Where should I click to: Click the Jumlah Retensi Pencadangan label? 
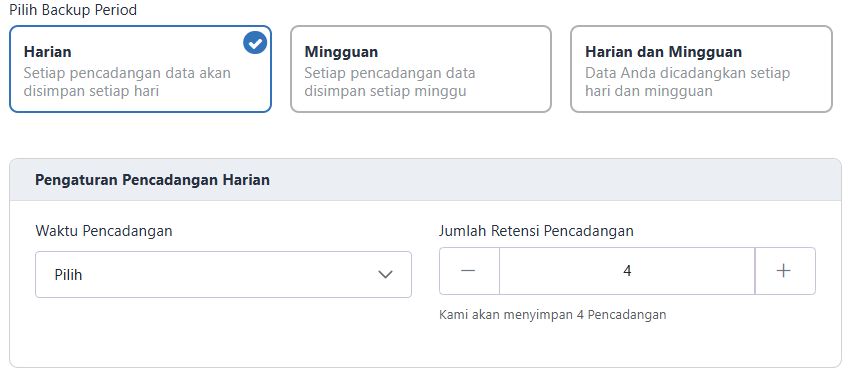pyautogui.click(x=536, y=231)
